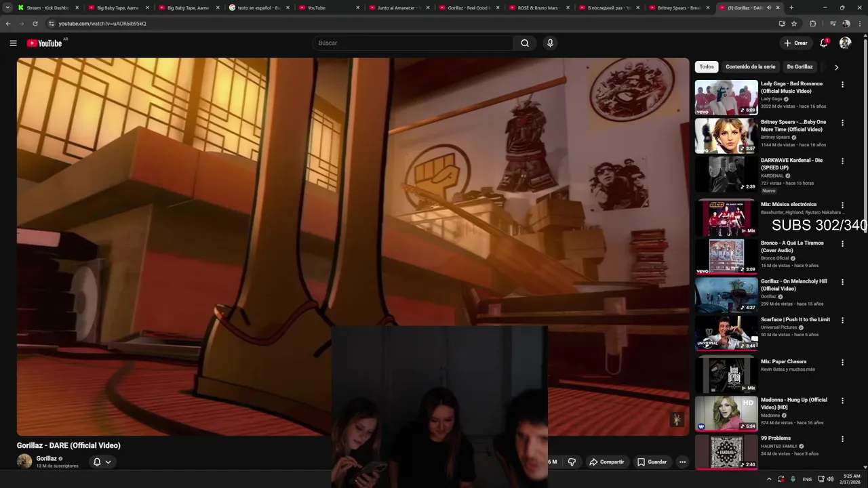
Task: Open options for Bronco - A Qué Le Tiramos
Action: (842, 243)
